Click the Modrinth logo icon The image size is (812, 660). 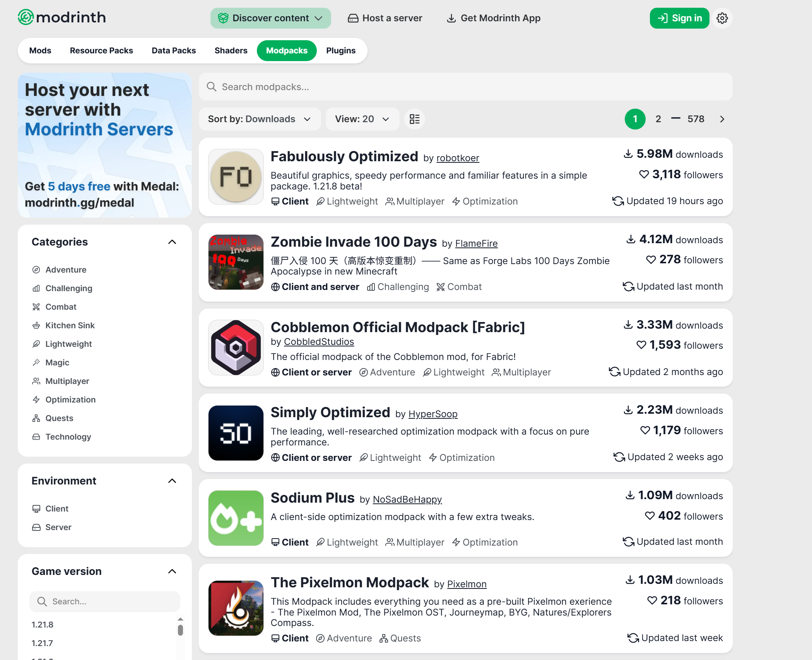pos(26,17)
